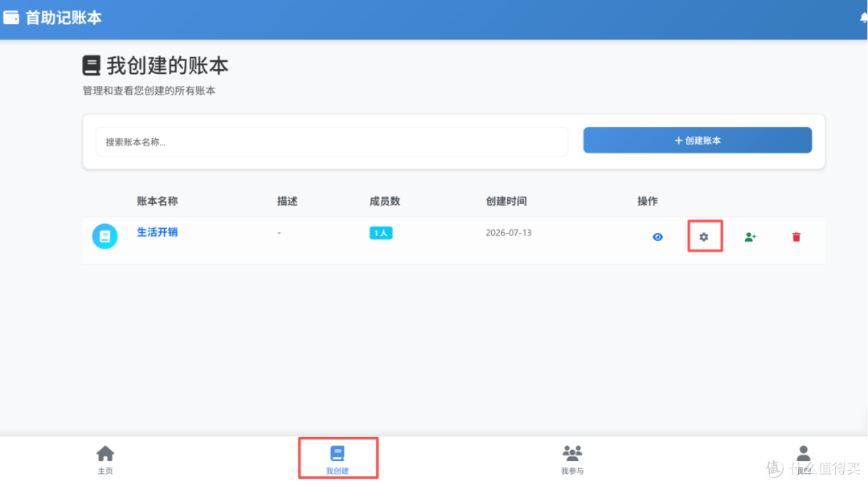Click the book icon beside page heading
This screenshot has height=486, width=868.
pyautogui.click(x=92, y=65)
